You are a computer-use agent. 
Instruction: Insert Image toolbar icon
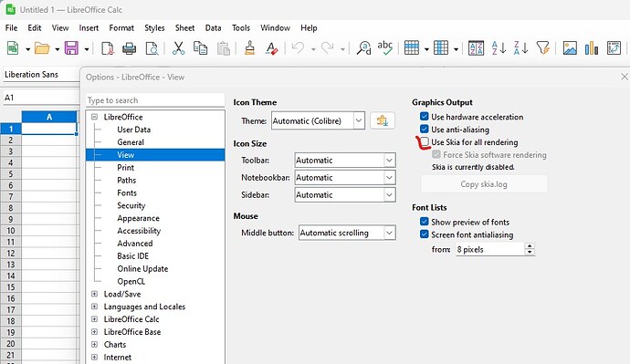570,48
